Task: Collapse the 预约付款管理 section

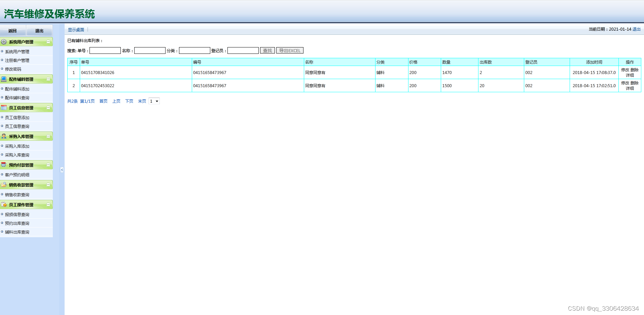Action: (x=48, y=165)
